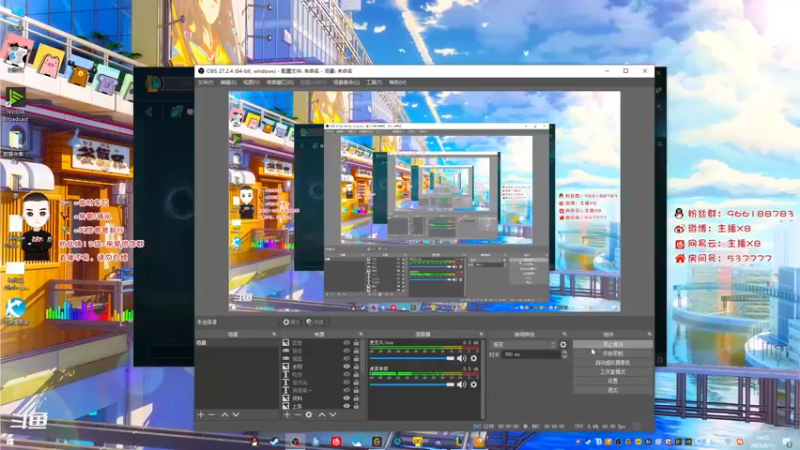This screenshot has height=450, width=800.
Task: Click the 设置 settings button
Action: tap(612, 381)
